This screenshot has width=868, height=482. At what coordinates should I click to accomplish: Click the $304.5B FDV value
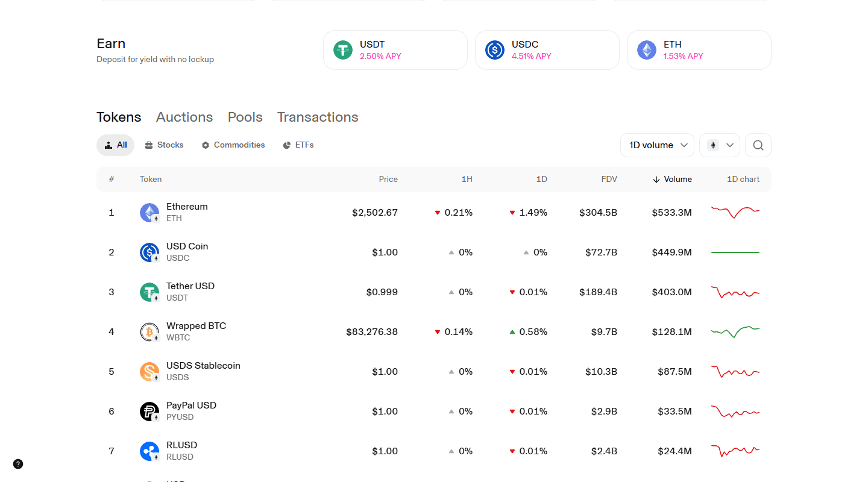click(598, 213)
